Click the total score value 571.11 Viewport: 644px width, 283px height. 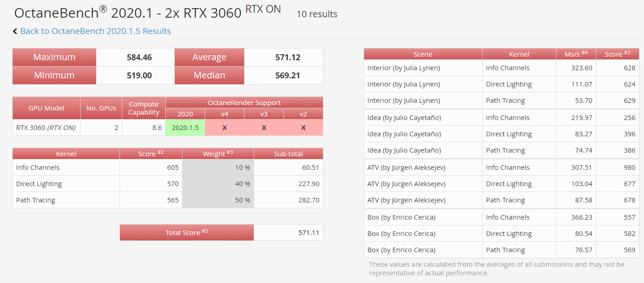coord(309,233)
